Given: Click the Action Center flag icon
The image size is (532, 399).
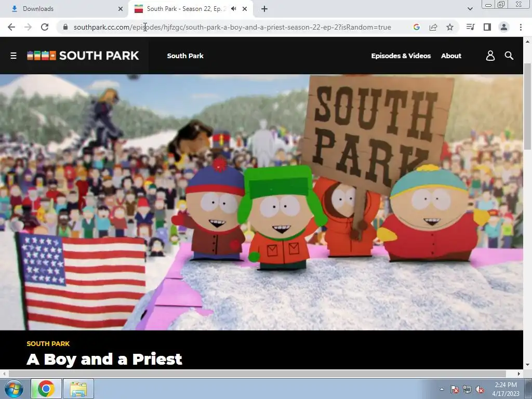Looking at the screenshot, I should [x=455, y=389].
